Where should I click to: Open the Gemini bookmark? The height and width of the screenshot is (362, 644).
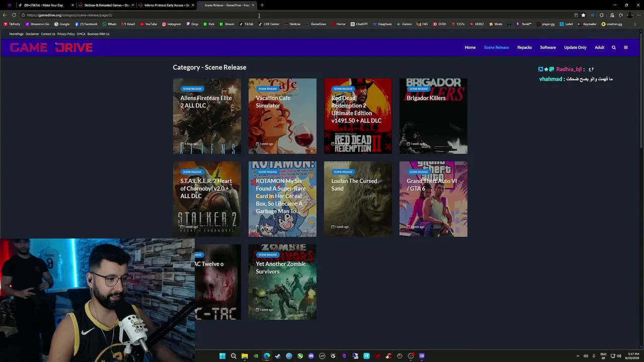pyautogui.click(x=405, y=24)
